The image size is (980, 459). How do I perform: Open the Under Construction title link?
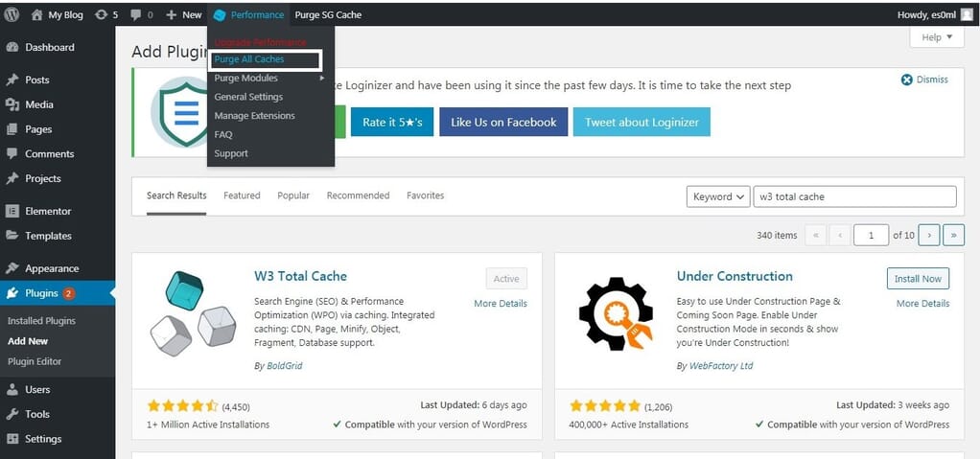(735, 276)
